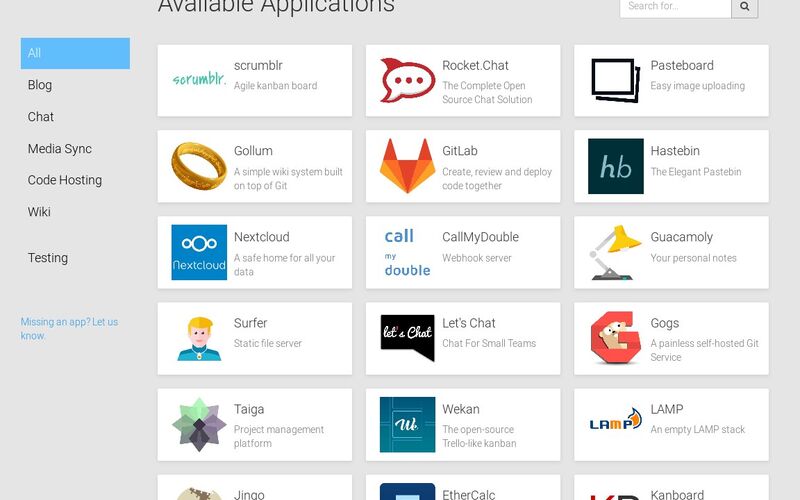Click the GitLab app title
Screen dimensions: 800x500
tap(460, 151)
